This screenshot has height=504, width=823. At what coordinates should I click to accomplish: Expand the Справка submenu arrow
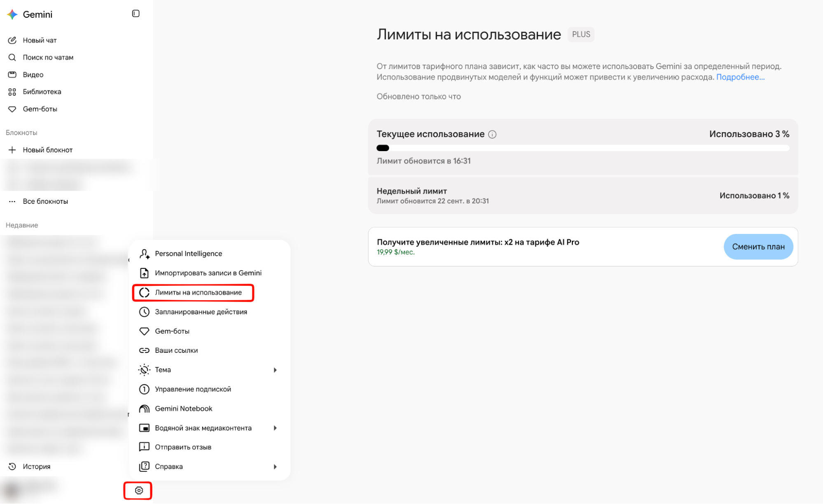tap(275, 467)
